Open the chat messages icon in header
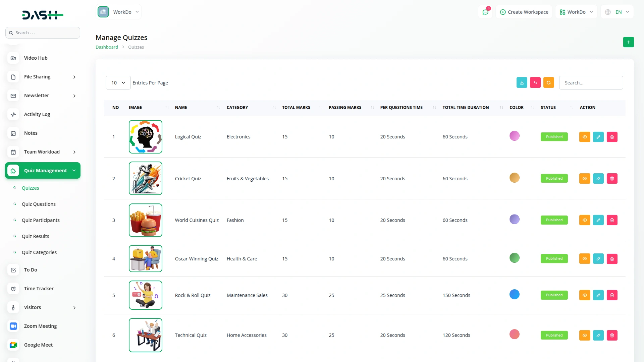The height and width of the screenshot is (362, 644). [x=485, y=12]
